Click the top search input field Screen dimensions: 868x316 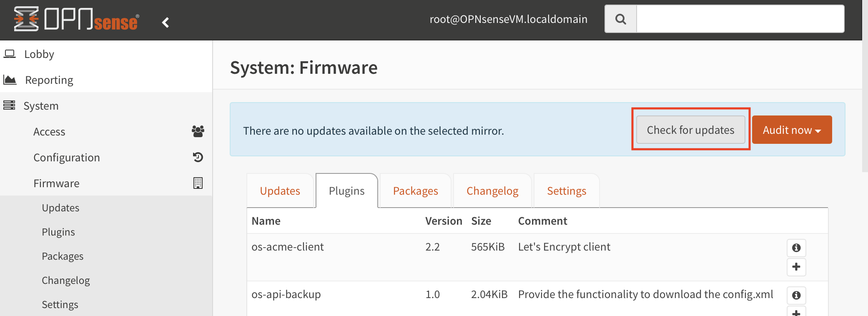[740, 19]
